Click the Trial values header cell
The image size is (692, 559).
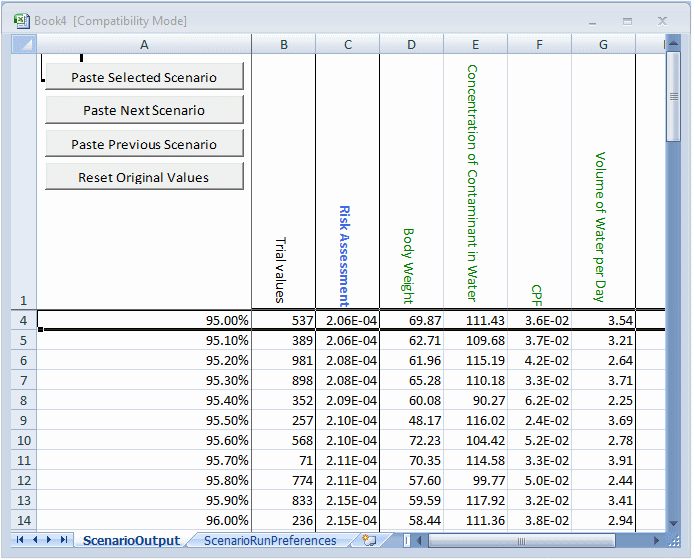(283, 181)
